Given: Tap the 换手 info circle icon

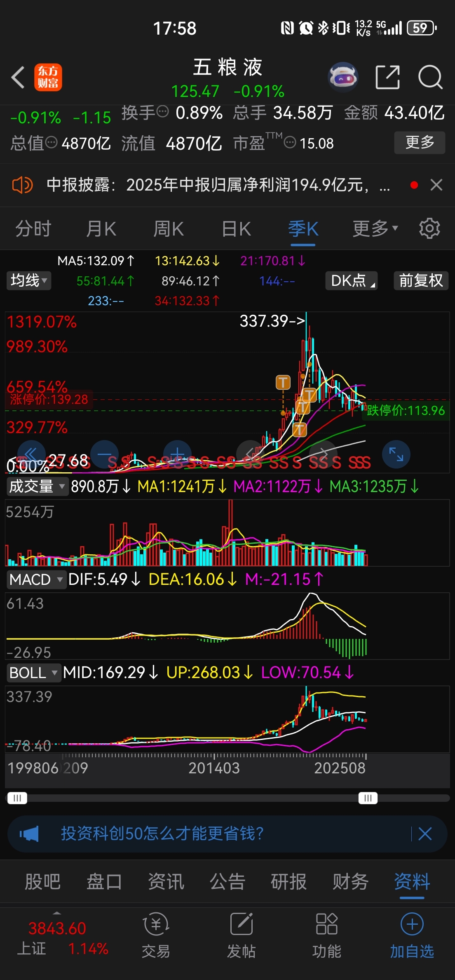Looking at the screenshot, I should pyautogui.click(x=163, y=111).
